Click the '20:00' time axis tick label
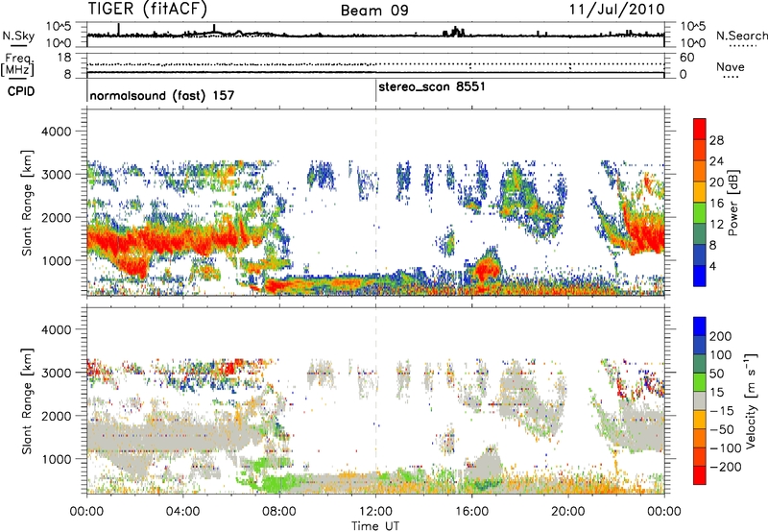This screenshot has width=768, height=532. [x=568, y=512]
